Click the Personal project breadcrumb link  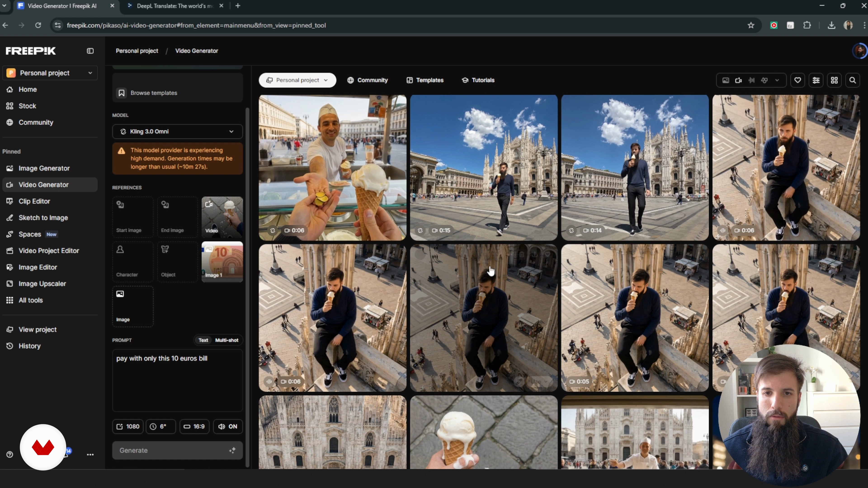[137, 51]
